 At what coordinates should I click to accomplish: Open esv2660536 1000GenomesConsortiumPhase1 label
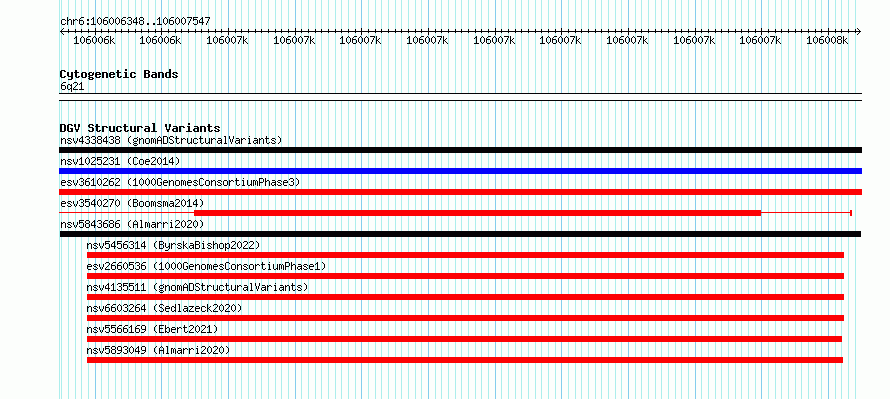[x=206, y=266]
